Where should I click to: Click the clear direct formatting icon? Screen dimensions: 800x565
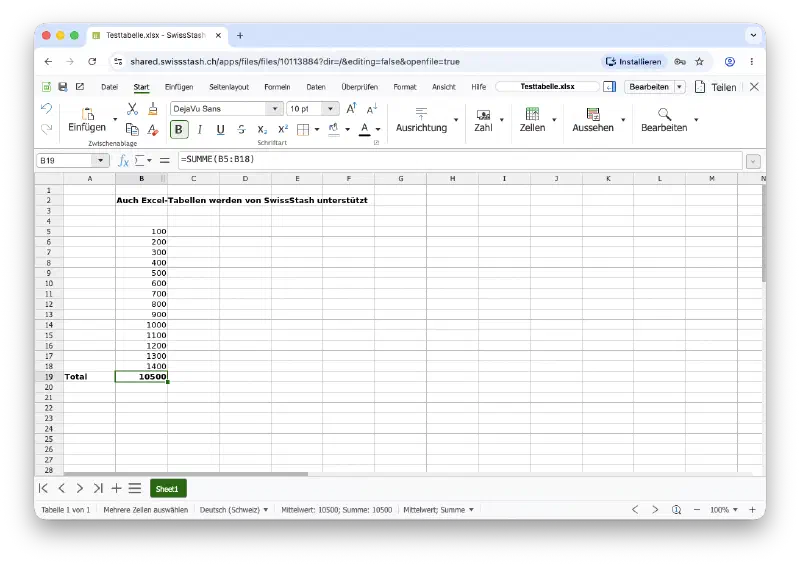click(x=153, y=130)
